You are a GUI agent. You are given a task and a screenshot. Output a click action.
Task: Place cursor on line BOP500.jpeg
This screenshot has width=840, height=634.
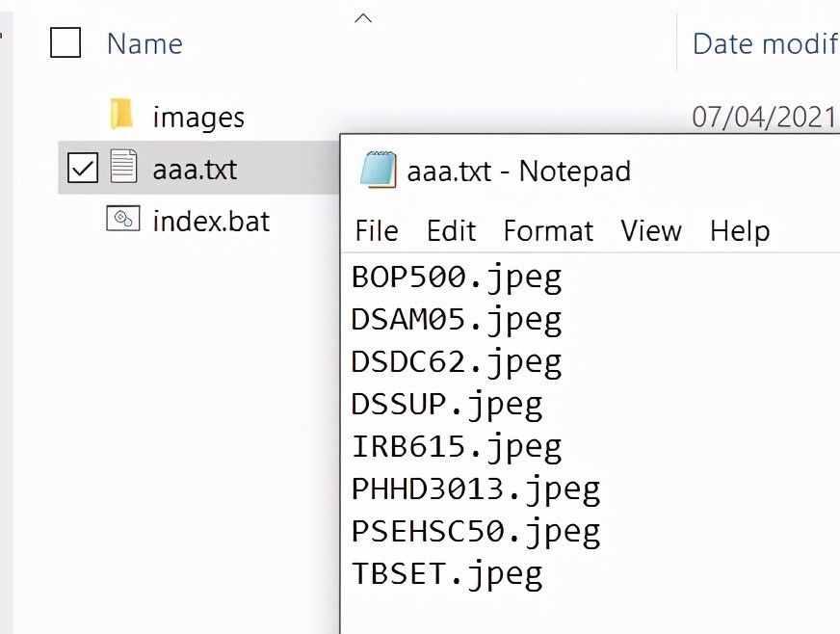(x=457, y=278)
